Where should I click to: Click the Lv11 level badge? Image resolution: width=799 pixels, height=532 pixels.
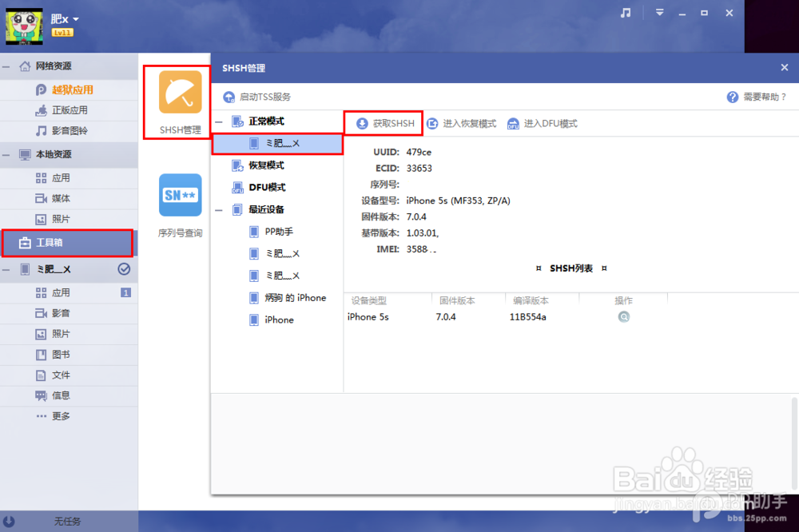click(62, 33)
